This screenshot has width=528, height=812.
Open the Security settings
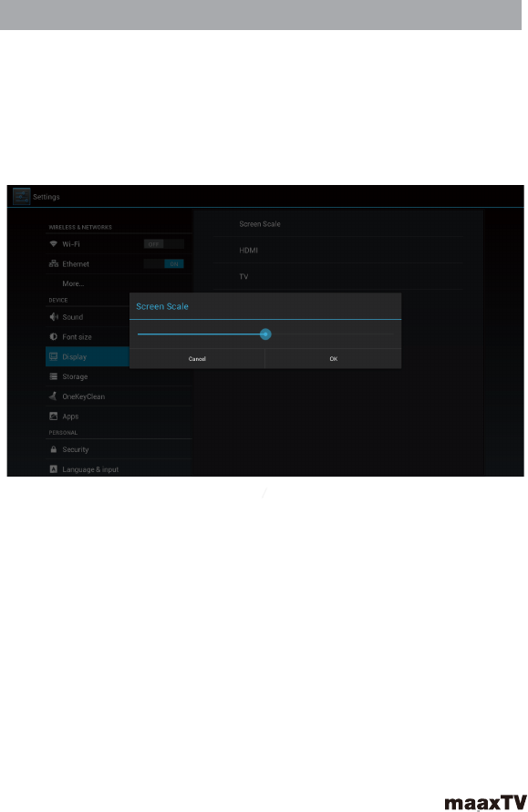[x=119, y=449]
